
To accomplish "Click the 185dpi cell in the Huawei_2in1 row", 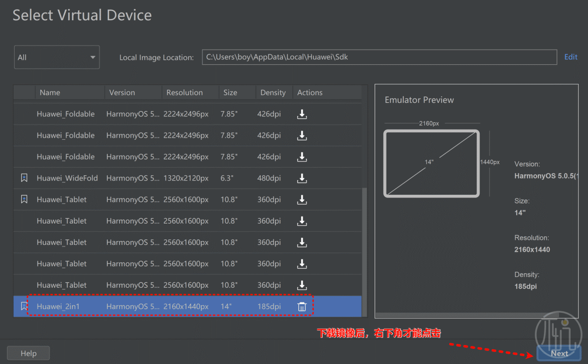I will (x=269, y=306).
